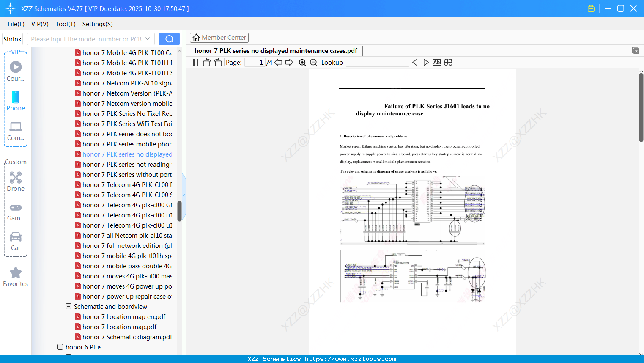Click the tree panel scroll-up arrow
644x363 pixels.
pyautogui.click(x=179, y=51)
